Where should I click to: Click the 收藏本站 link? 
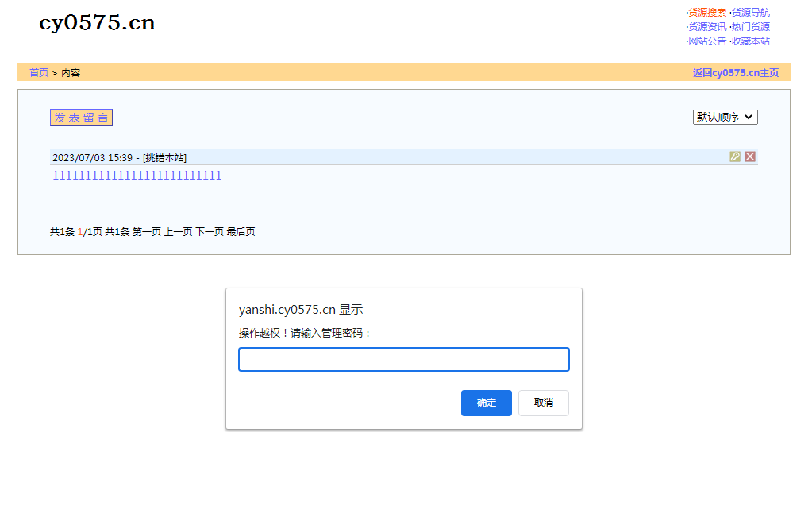pyautogui.click(x=750, y=41)
